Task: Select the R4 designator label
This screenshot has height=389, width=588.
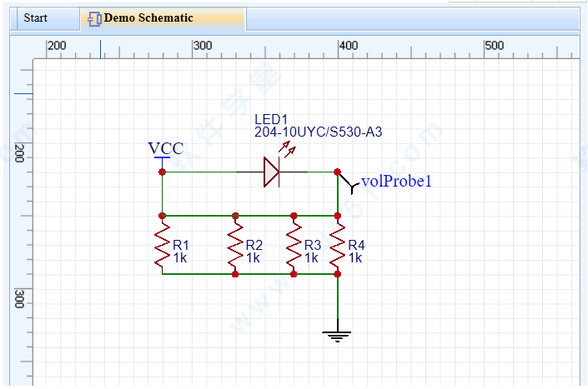Action: (x=356, y=245)
